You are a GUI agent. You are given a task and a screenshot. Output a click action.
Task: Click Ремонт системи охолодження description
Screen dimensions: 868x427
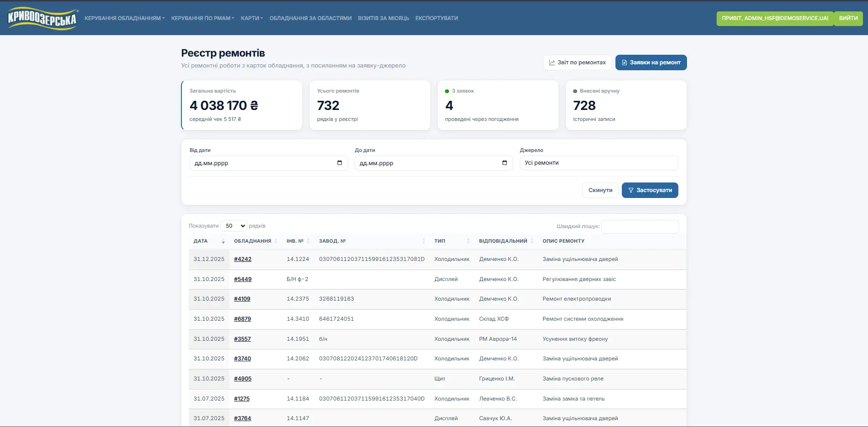pyautogui.click(x=583, y=319)
